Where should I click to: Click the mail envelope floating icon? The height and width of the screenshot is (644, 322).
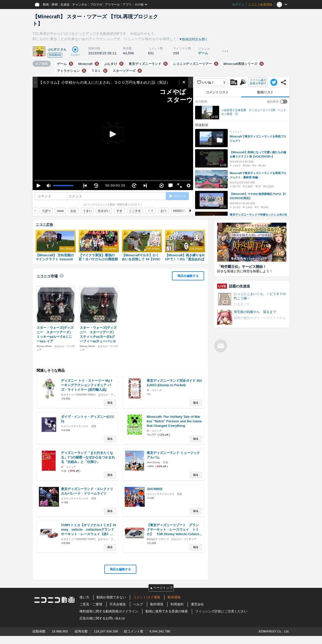(x=221, y=346)
